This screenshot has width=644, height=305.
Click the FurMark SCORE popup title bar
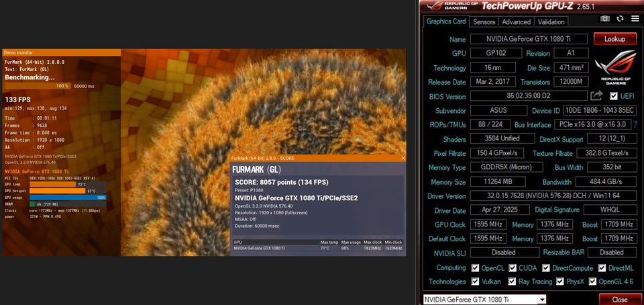click(x=318, y=159)
